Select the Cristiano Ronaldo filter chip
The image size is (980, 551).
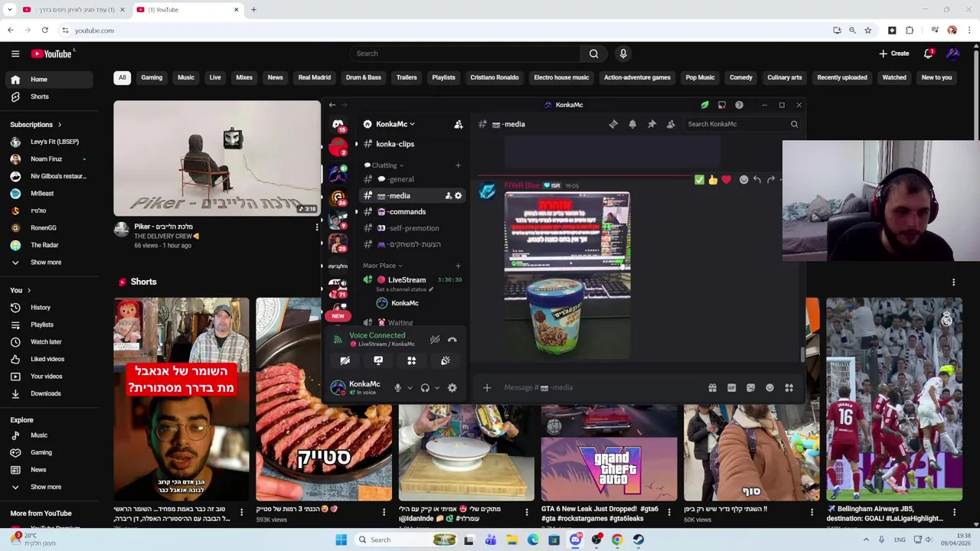coord(495,77)
